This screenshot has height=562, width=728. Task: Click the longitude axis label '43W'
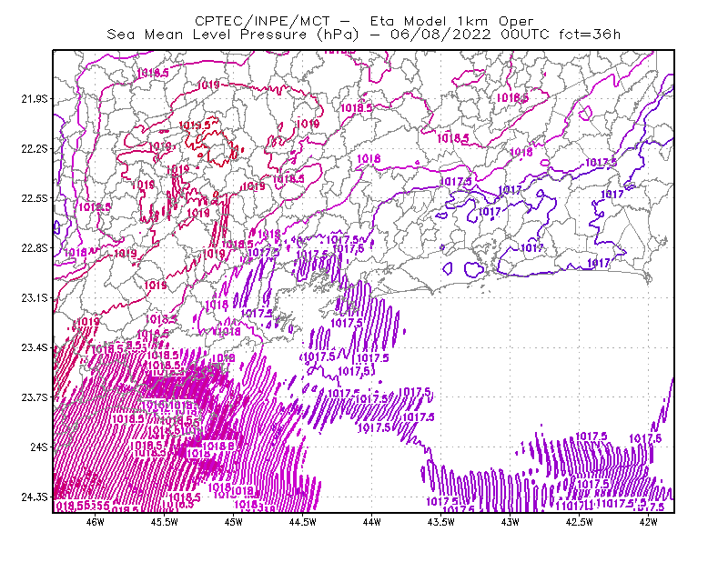pos(511,522)
